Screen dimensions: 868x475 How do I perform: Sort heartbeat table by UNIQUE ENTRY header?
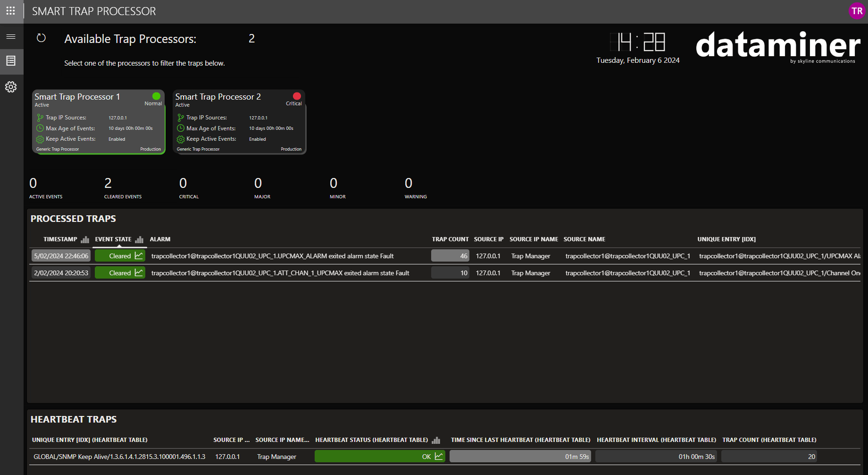point(90,440)
